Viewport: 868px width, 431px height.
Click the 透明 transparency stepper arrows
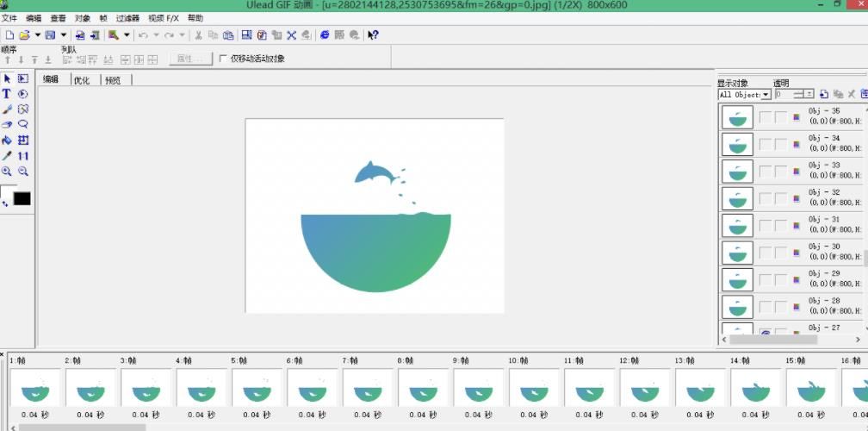click(x=809, y=95)
